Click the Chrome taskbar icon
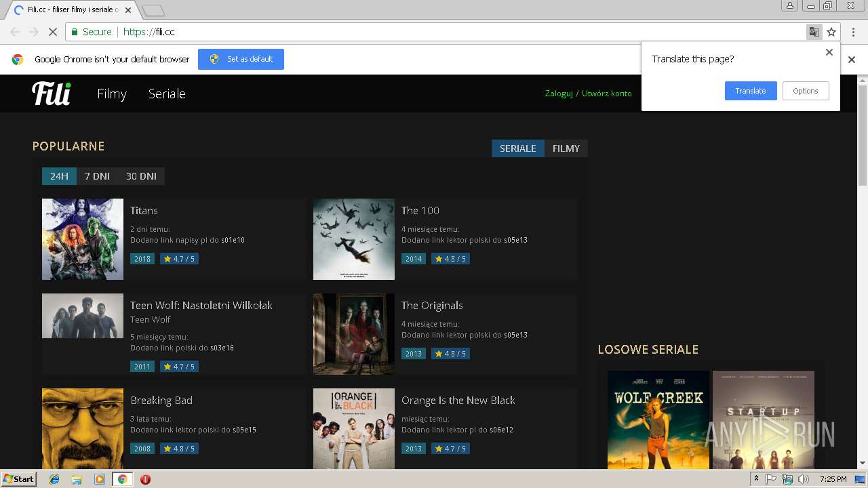This screenshot has height=488, width=868. (x=122, y=479)
